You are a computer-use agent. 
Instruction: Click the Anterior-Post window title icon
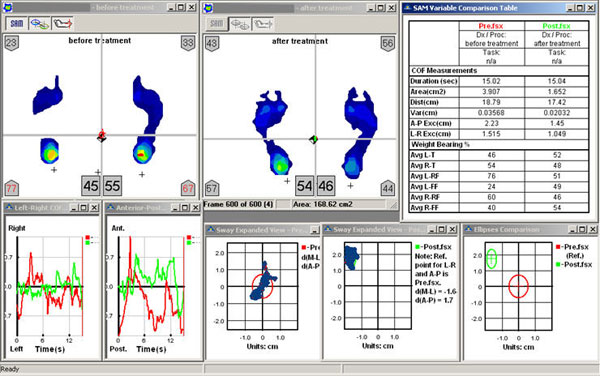click(x=111, y=208)
